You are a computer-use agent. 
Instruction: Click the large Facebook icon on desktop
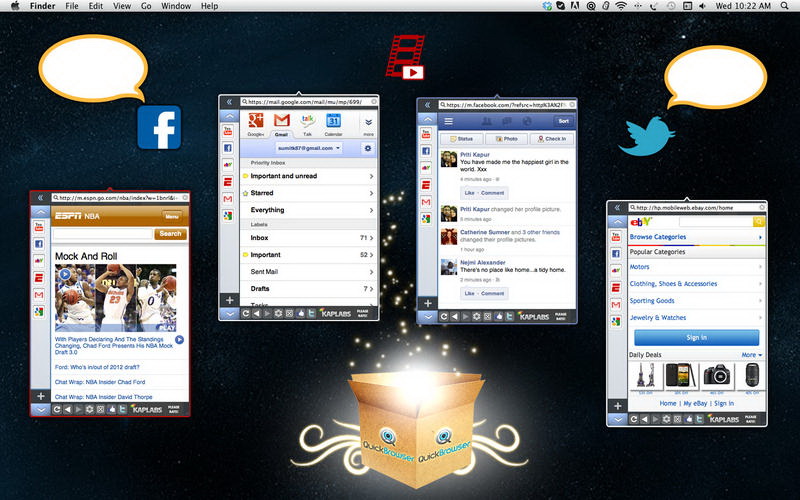(158, 128)
